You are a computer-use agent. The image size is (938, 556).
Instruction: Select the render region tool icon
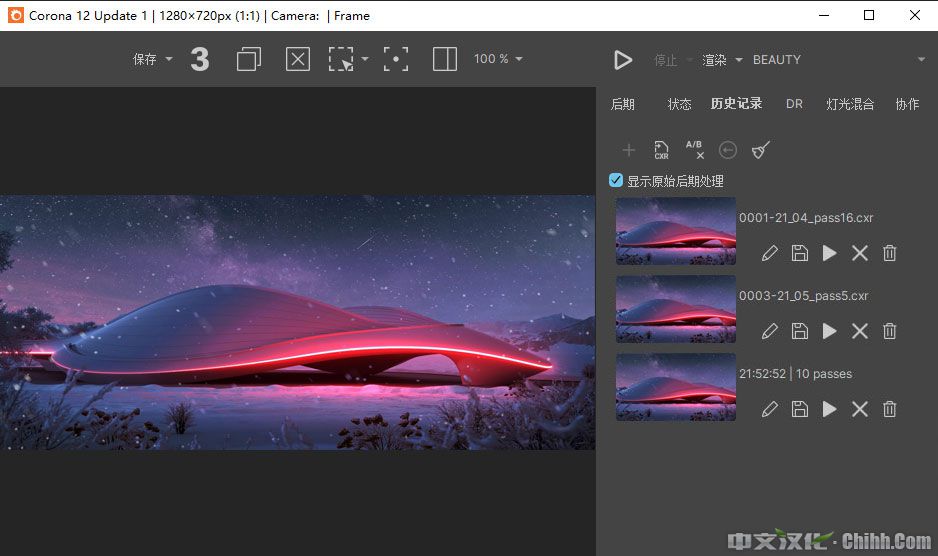343,60
